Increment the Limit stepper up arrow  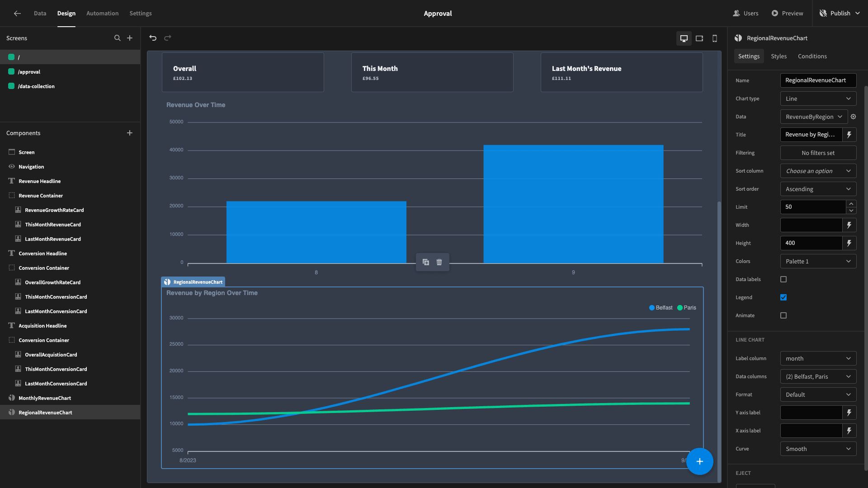pyautogui.click(x=851, y=204)
